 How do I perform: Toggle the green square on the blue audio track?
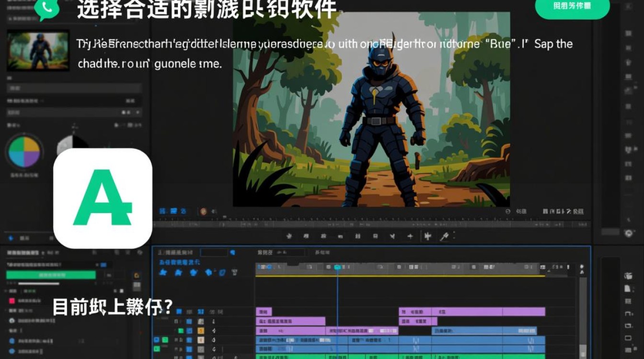[165, 340]
